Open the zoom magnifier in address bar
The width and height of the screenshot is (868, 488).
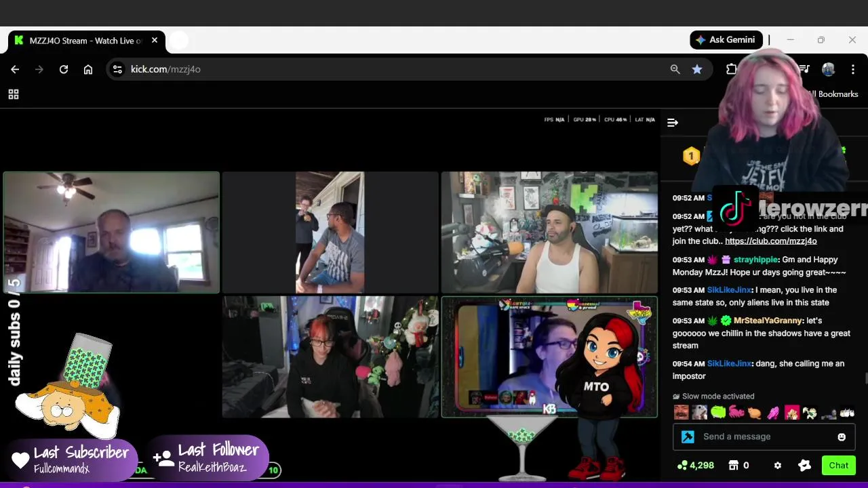coord(675,69)
